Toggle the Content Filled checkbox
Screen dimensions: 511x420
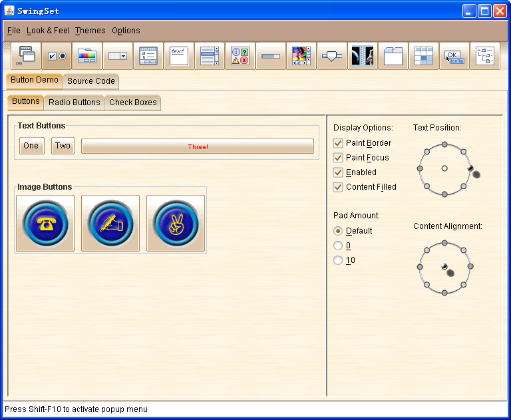tap(338, 187)
